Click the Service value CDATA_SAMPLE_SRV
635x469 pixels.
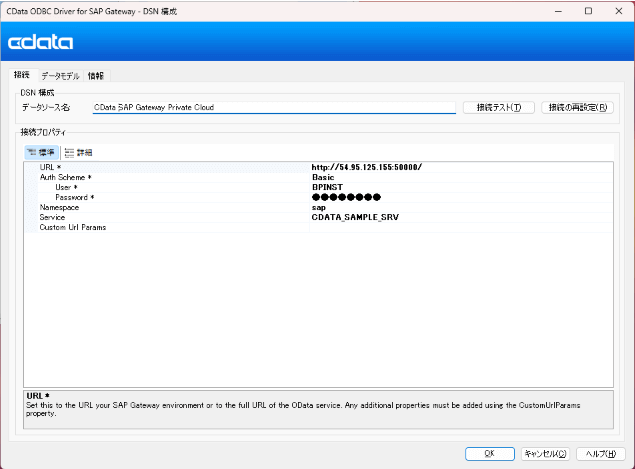click(x=355, y=217)
